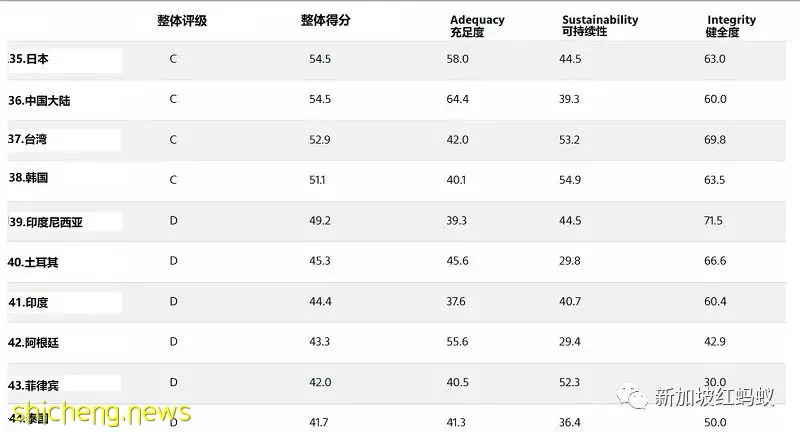The image size is (800, 432).
Task: Click the 40.土耳其 row label
Action: 33,262
